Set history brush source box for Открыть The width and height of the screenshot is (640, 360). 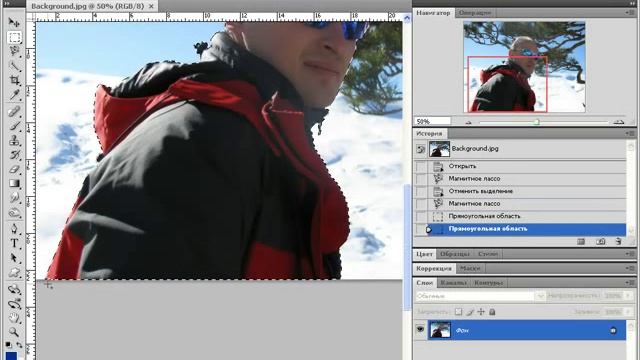(420, 166)
